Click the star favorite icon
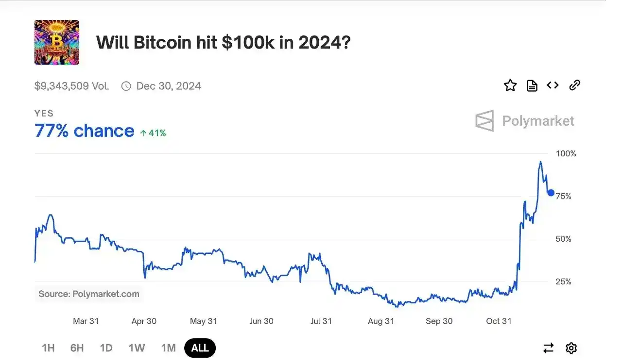This screenshot has height=364, width=622. [510, 86]
